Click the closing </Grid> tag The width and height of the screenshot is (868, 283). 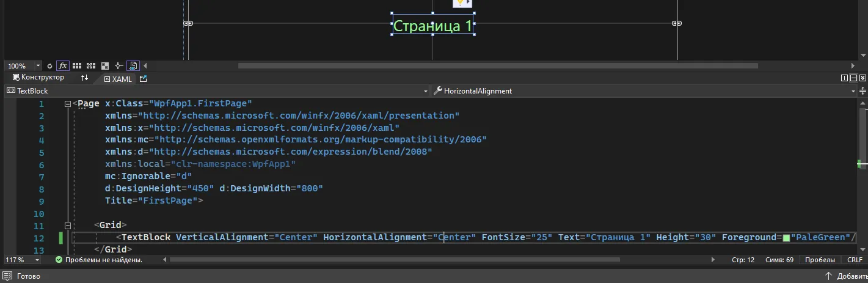coord(113,250)
